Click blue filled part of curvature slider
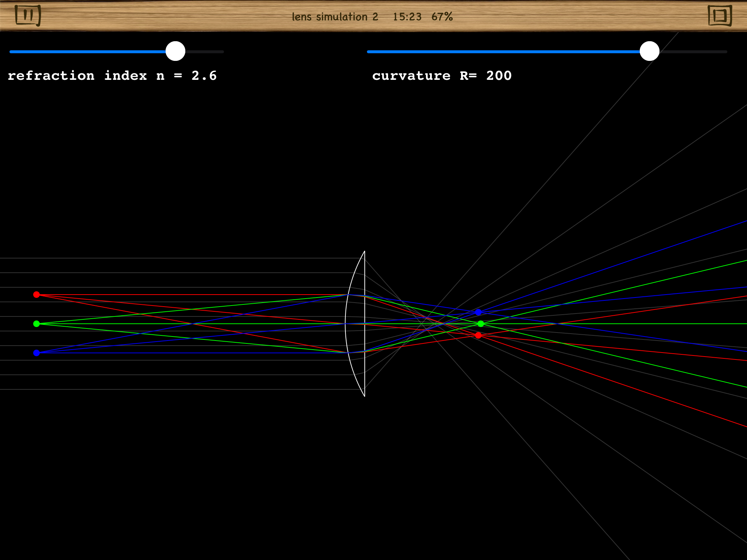This screenshot has width=747, height=560. click(x=503, y=52)
